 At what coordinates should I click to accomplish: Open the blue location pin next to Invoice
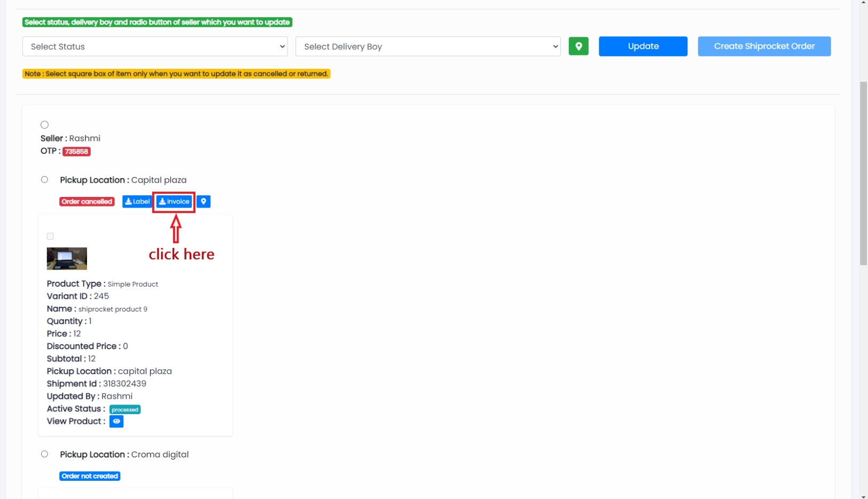(203, 201)
